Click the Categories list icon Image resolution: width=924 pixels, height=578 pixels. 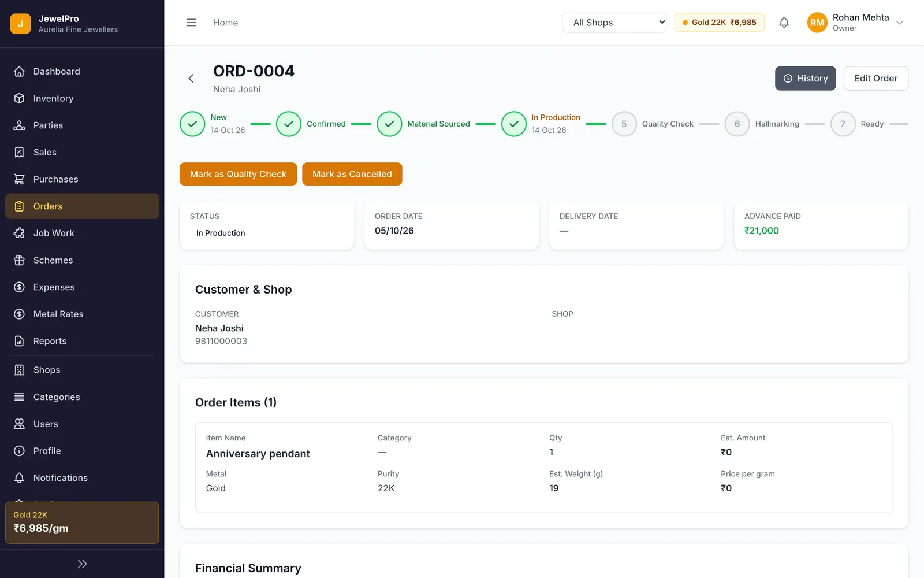19,397
